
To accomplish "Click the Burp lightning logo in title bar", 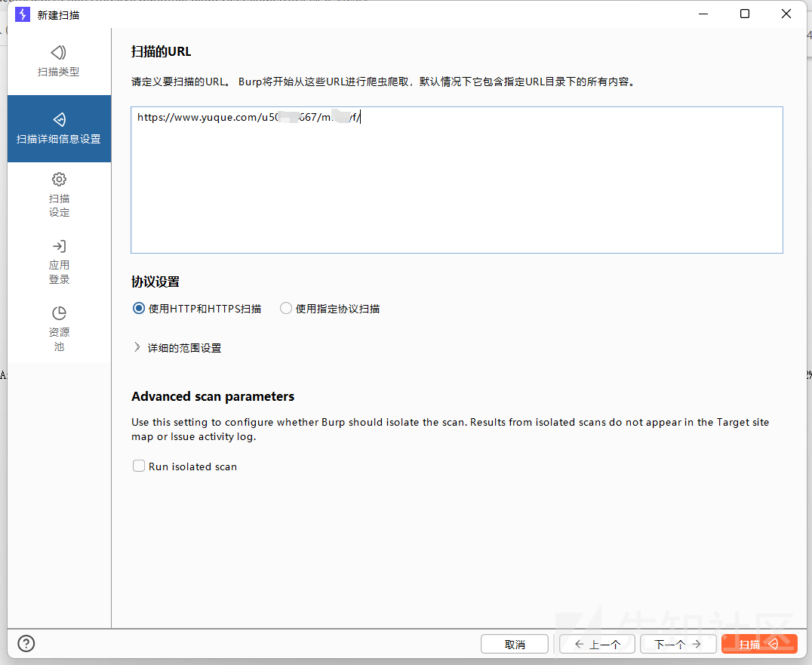I will coord(23,14).
